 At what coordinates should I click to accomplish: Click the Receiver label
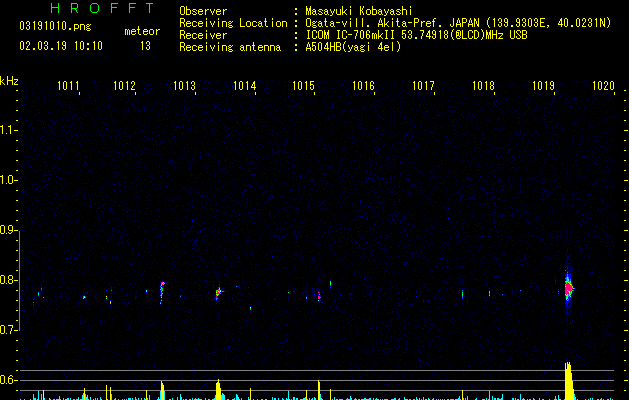point(203,35)
